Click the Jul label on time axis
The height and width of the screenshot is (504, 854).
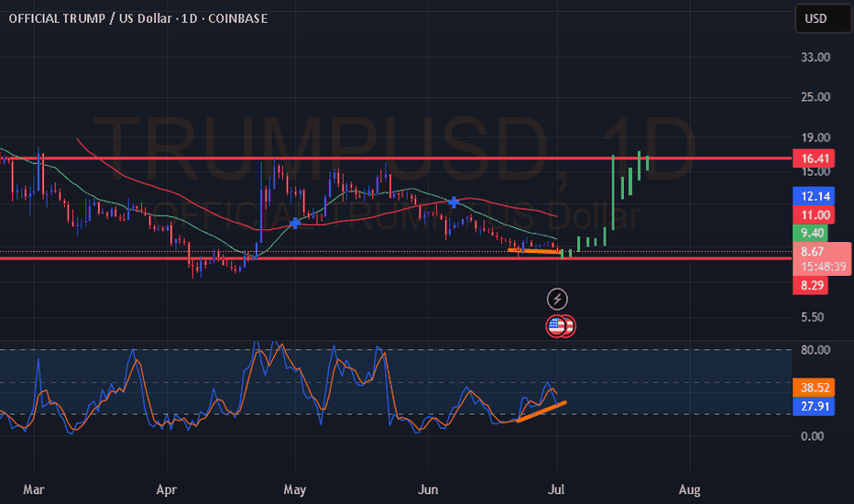click(560, 490)
